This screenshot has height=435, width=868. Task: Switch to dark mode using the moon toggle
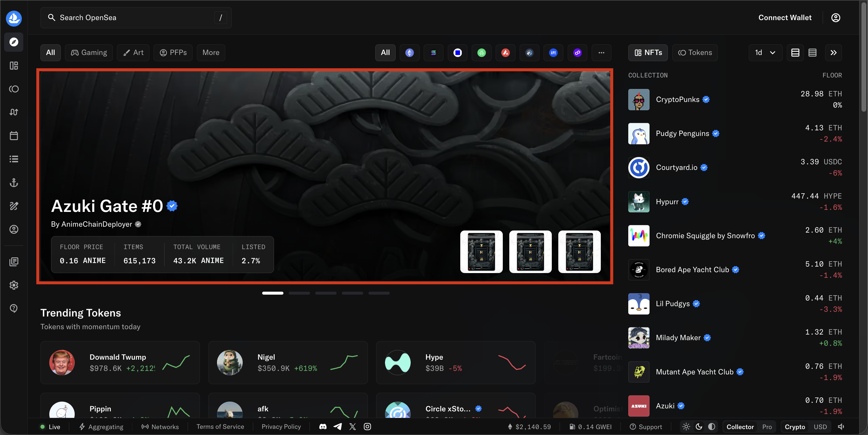(698, 426)
